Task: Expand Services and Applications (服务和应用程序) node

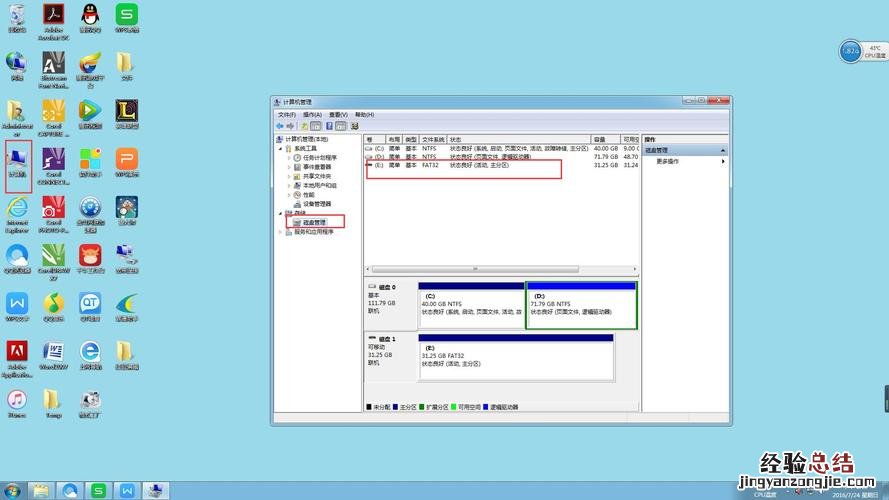Action: click(283, 231)
